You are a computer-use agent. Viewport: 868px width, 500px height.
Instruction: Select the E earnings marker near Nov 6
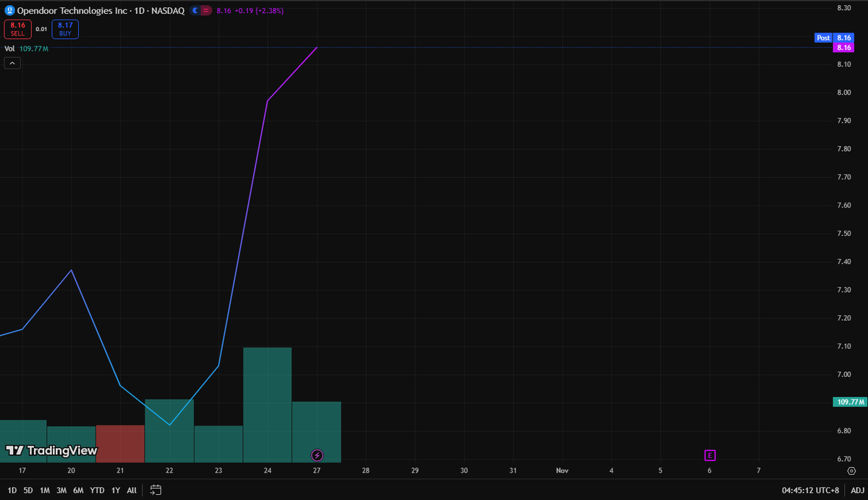click(710, 455)
